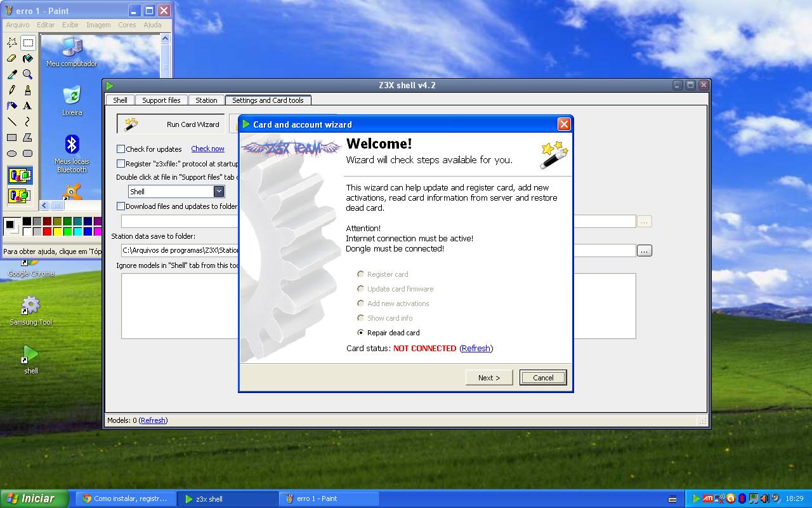The image size is (812, 508).
Task: Click the Check now link
Action: [207, 149]
